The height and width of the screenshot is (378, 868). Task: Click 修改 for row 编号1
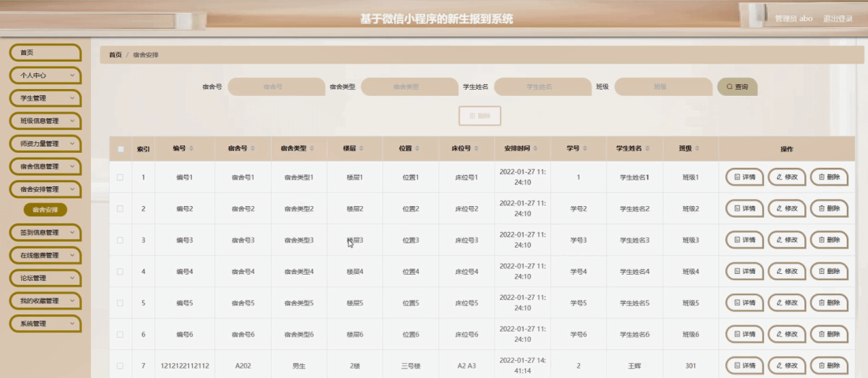coord(787,177)
